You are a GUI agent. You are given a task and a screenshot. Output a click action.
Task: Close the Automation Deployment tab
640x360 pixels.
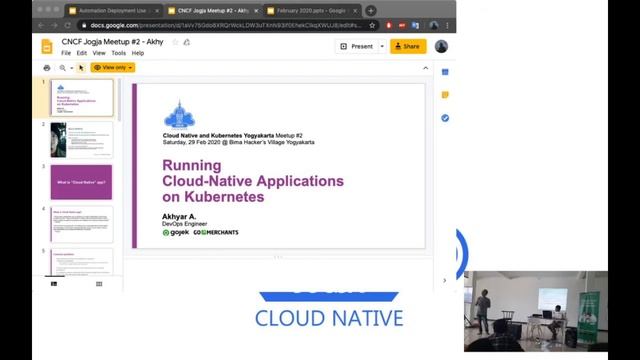pos(157,11)
